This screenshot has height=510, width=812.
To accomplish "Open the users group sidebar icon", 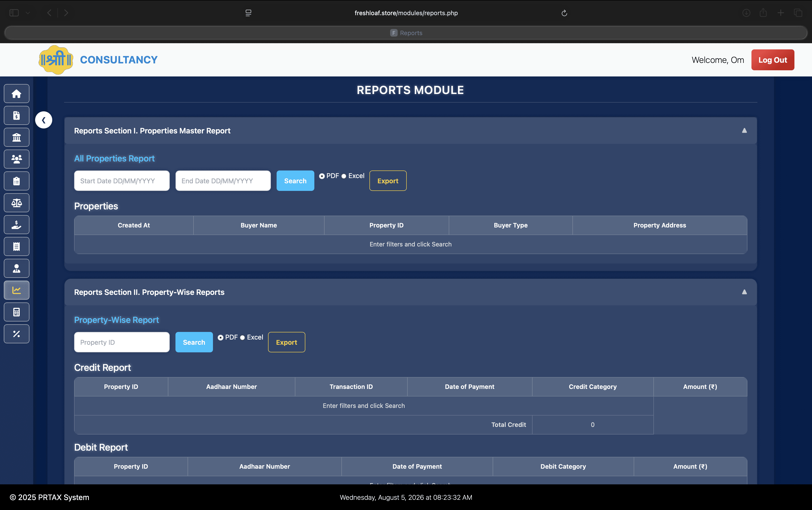I will [x=17, y=159].
